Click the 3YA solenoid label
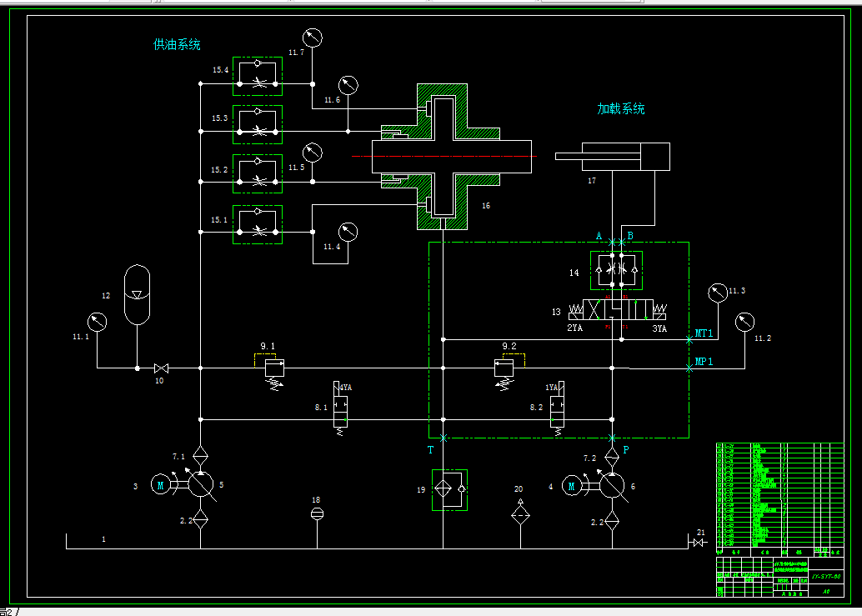862x616 pixels. pyautogui.click(x=659, y=328)
